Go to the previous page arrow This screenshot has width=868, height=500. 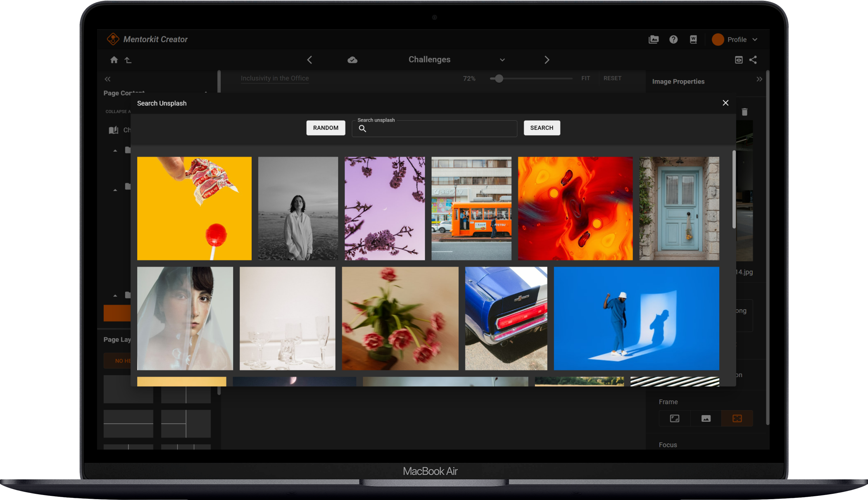point(309,60)
